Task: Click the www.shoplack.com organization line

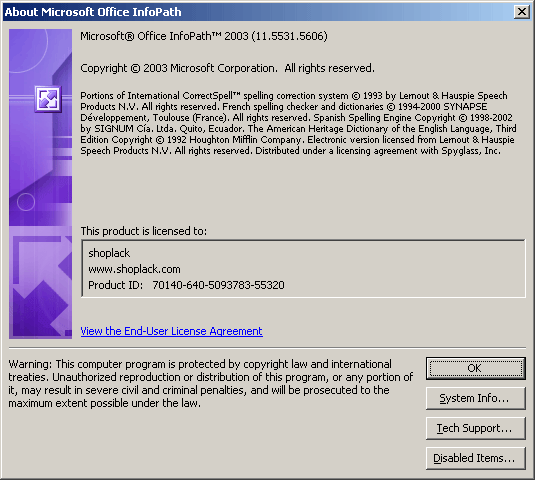Action: tap(134, 269)
